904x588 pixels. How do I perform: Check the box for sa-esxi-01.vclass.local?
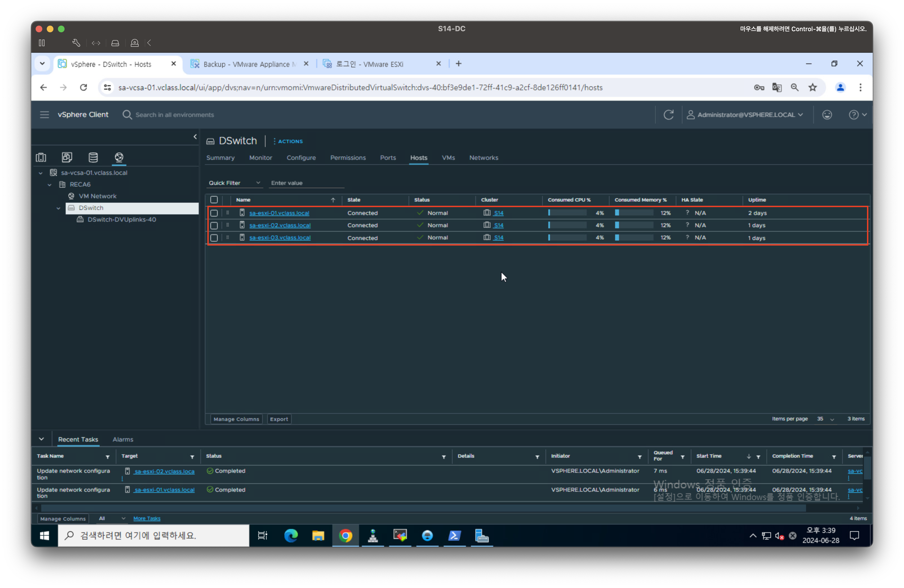pos(214,213)
